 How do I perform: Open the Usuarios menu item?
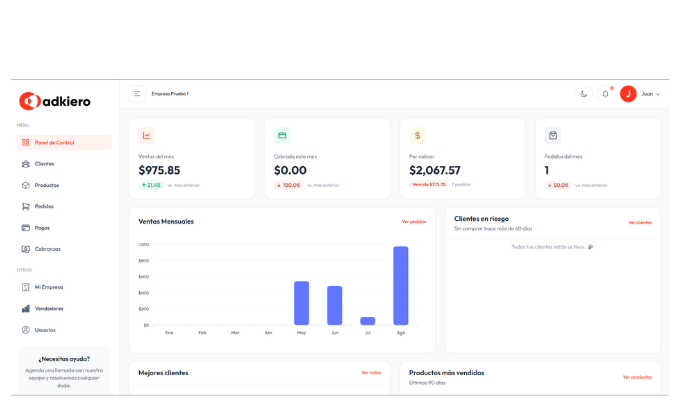[x=64, y=330]
